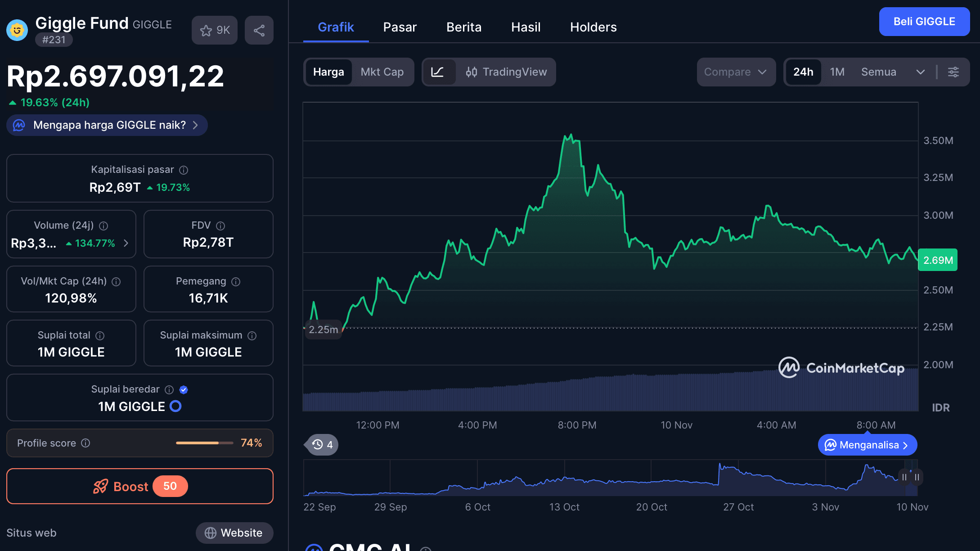
Task: Switch to the Holders tab
Action: (593, 27)
